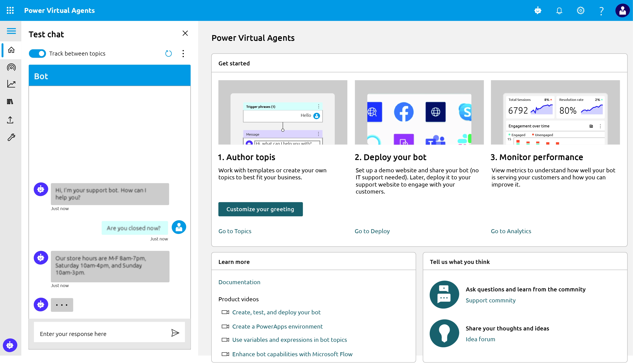Screen dimensions: 633x364
Task: Open Analytics via the chart sidebar icon
Action: point(11,84)
